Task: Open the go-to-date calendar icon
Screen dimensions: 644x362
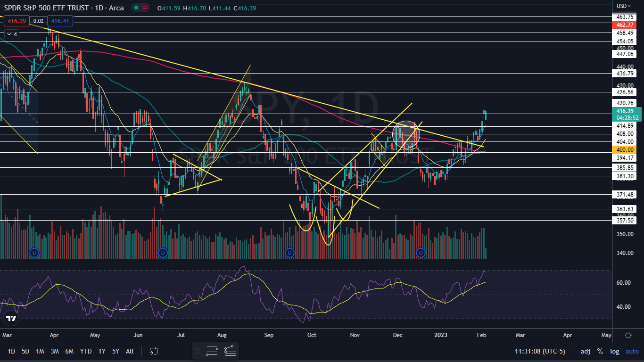Action: pos(154,351)
